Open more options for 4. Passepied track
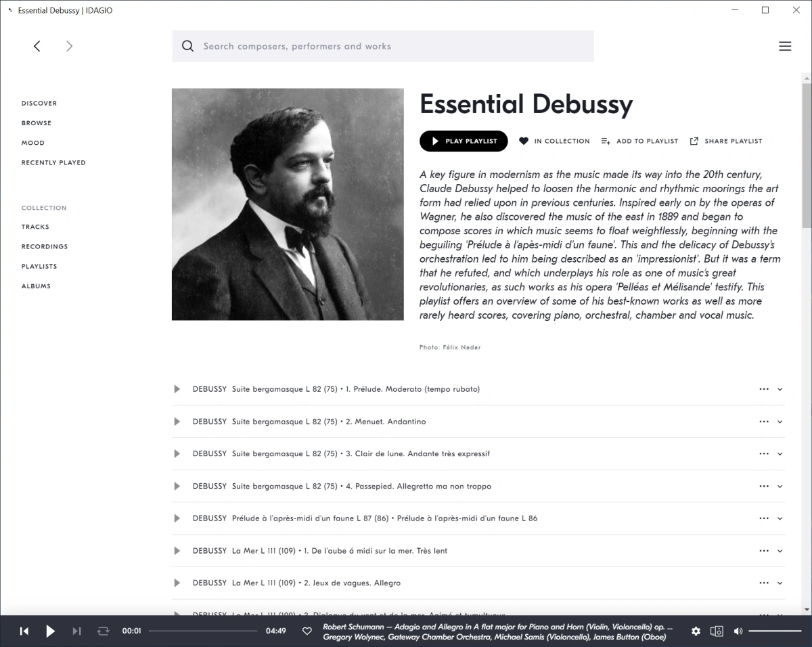Viewport: 812px width, 647px height. coord(764,486)
